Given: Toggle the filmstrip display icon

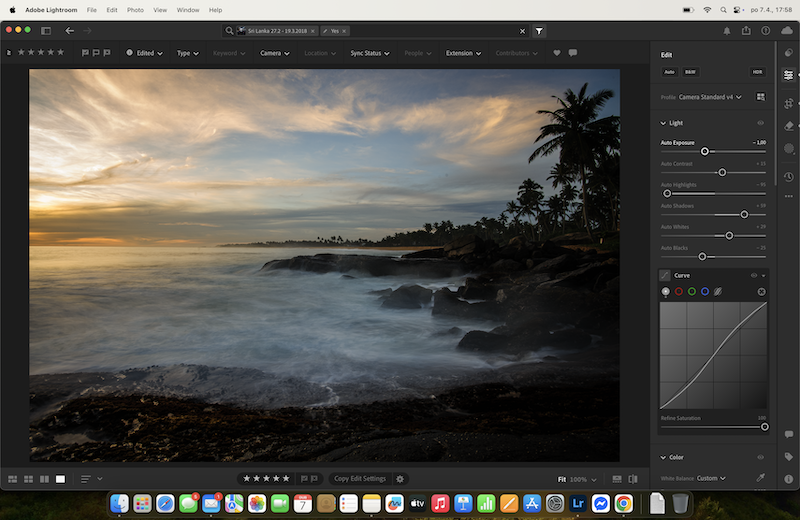Looking at the screenshot, I should pos(617,479).
